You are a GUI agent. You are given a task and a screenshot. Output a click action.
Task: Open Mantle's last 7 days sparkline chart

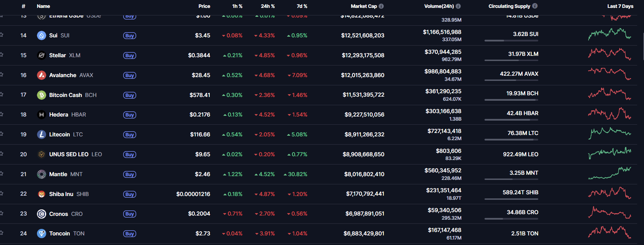(x=609, y=173)
